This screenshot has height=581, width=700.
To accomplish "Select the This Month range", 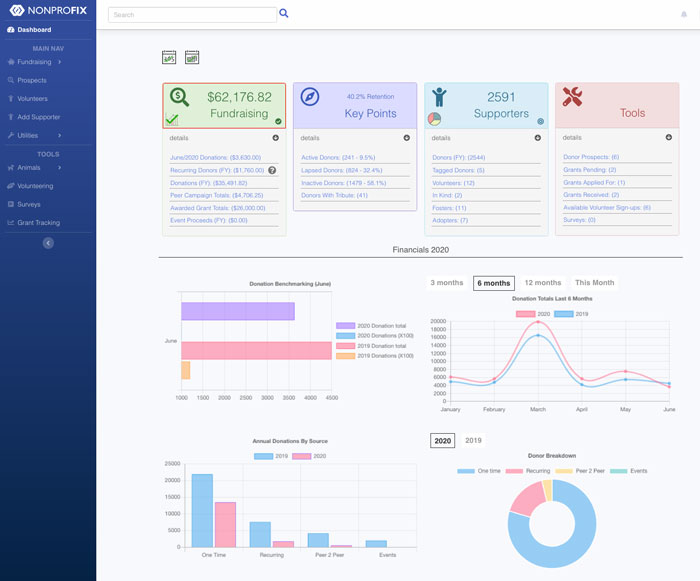I will (595, 283).
